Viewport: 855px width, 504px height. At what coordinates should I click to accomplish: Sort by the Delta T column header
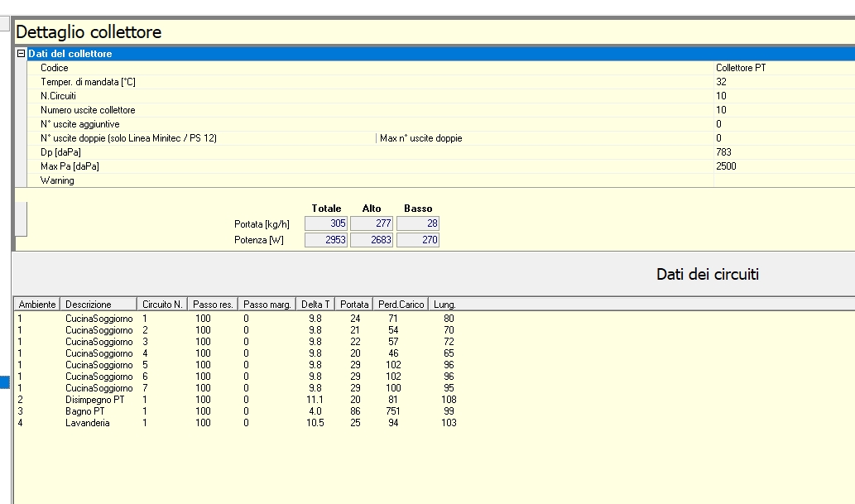coord(315,305)
